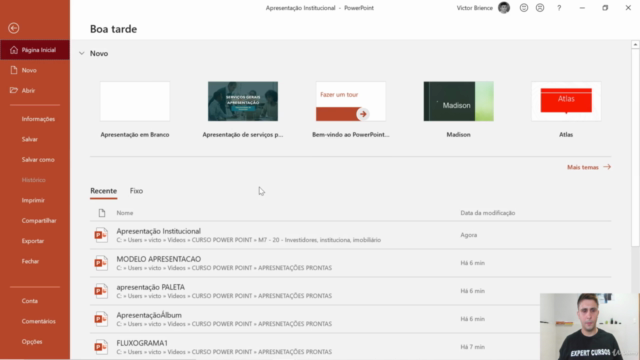Click the Bem-vindo ao PowerPoint caption

pyautogui.click(x=351, y=134)
